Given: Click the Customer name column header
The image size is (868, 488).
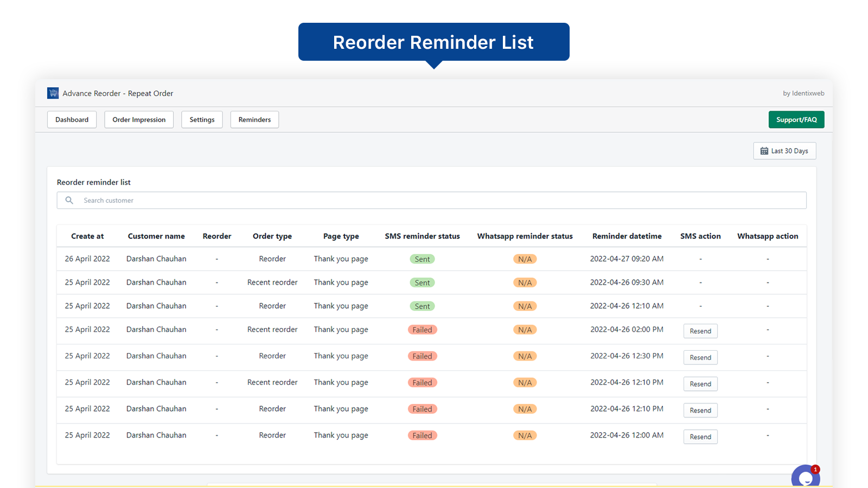Looking at the screenshot, I should click(156, 236).
